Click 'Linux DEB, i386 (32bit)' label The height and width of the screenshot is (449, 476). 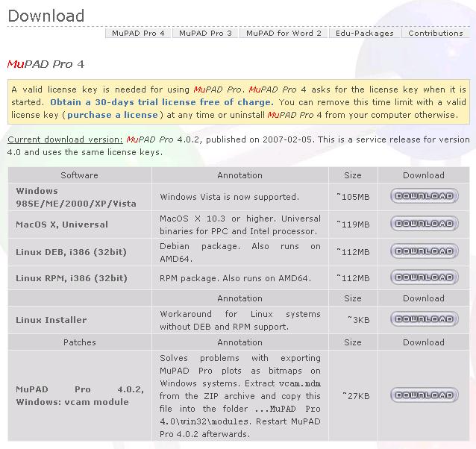[72, 252]
